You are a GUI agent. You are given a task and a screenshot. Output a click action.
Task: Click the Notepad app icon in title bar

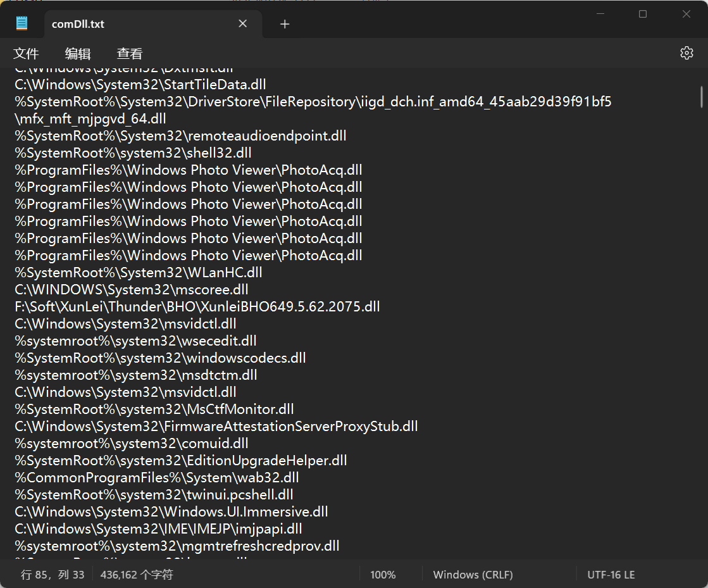22,24
